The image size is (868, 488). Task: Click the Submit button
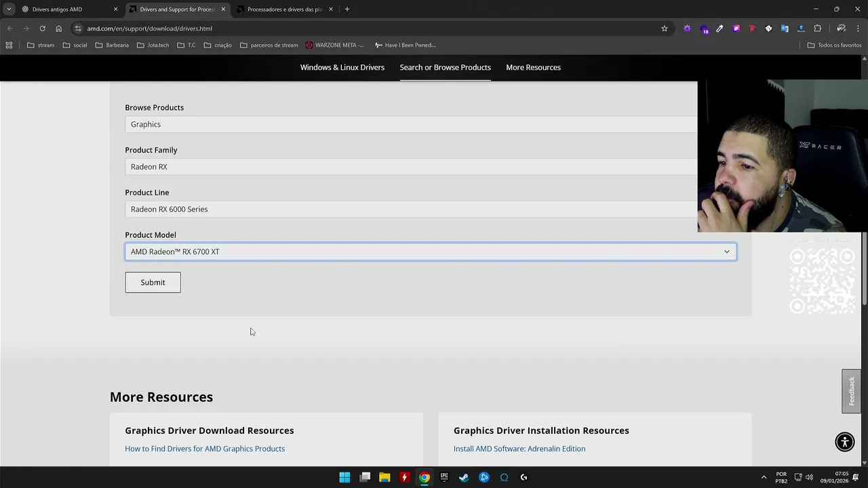(x=153, y=282)
